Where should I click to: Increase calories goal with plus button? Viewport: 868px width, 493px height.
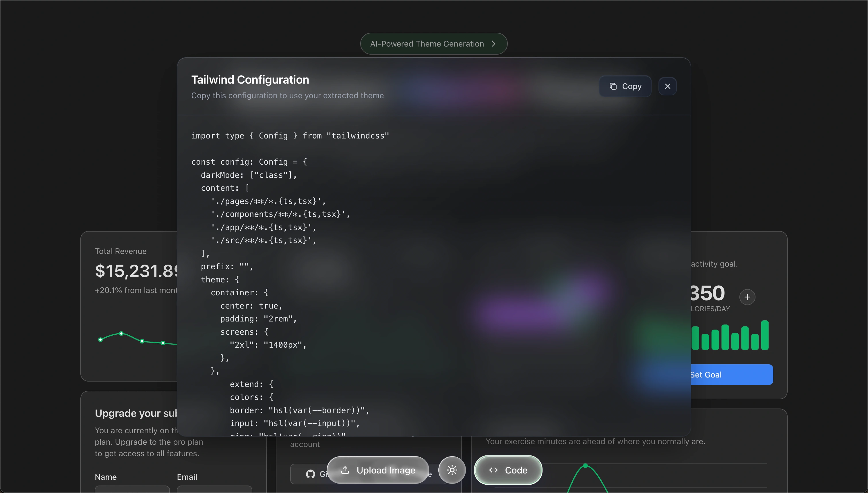(x=747, y=297)
